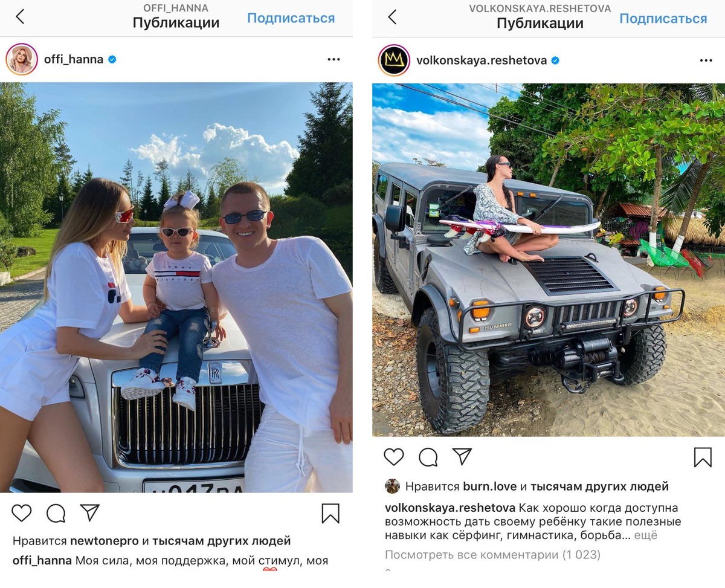Viewport: 725px width, 588px height.
Task: Follow offi_hanna via the Подписаться button
Action: coord(291,18)
